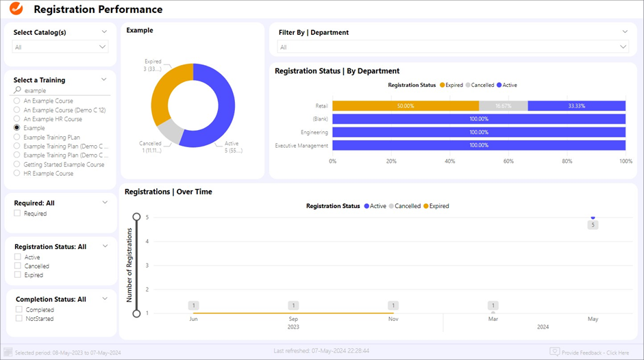Click the orange checkmark logo icon
Screen dimensions: 644x360
[17, 9]
